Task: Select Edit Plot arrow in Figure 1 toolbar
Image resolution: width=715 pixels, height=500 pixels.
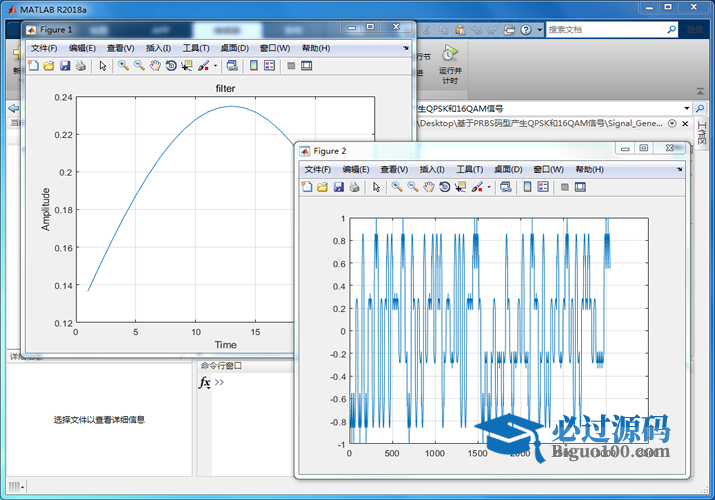Action: (103, 66)
